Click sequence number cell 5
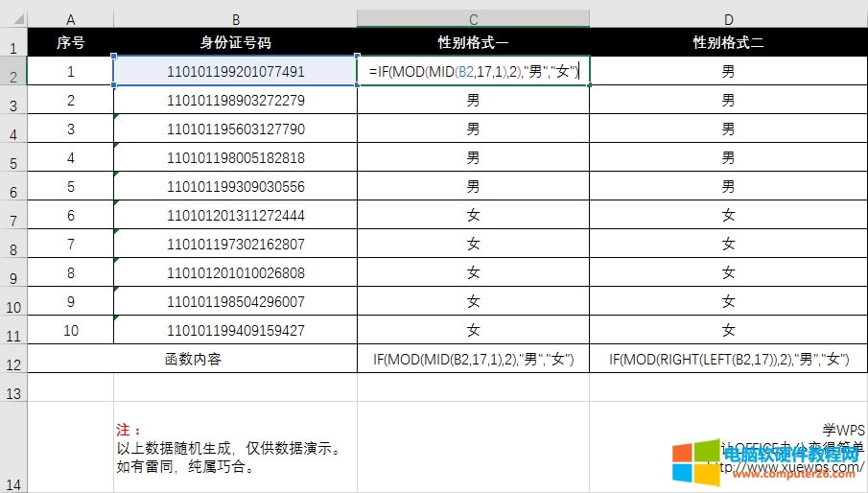Screen dimensions: 868x493 click(70, 186)
